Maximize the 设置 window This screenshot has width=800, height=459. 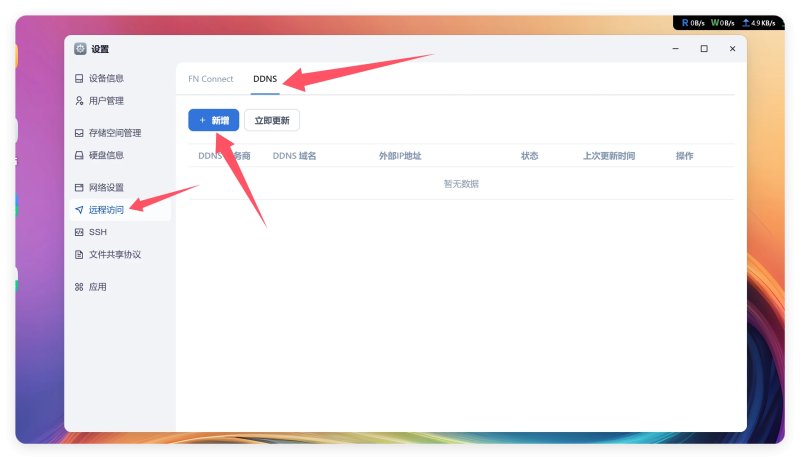click(704, 48)
